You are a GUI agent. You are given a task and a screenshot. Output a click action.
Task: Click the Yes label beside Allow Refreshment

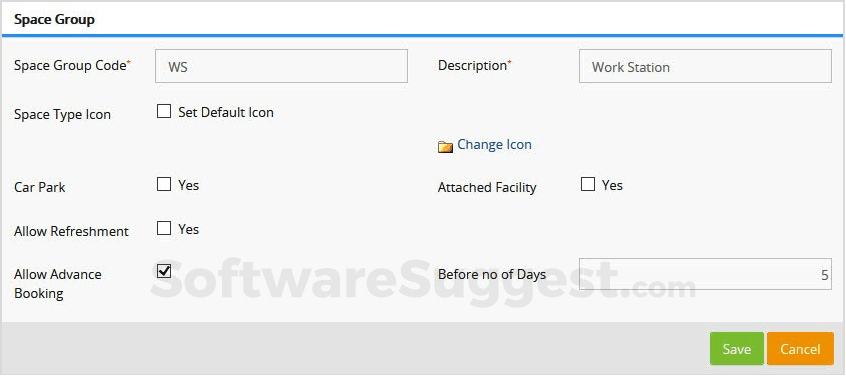[189, 229]
